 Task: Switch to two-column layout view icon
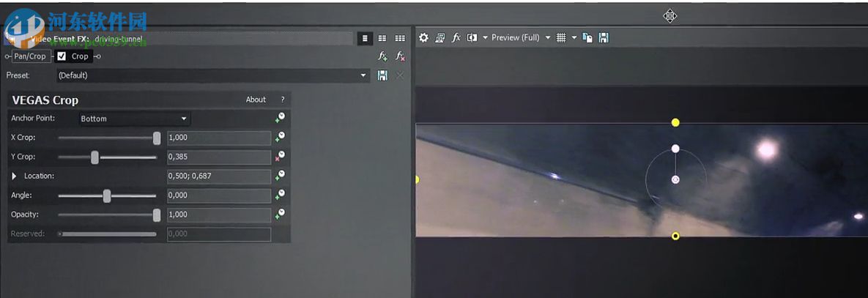coord(382,38)
